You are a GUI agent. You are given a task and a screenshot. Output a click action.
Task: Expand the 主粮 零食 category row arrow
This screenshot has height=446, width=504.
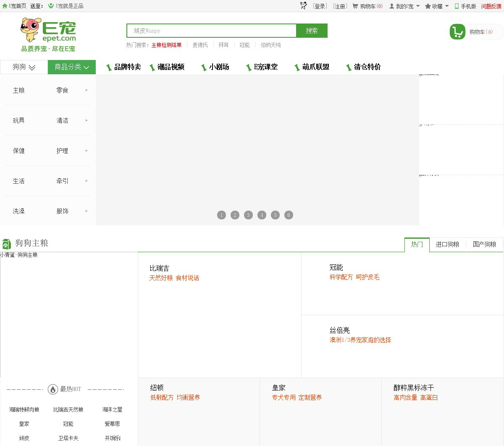pyautogui.click(x=87, y=90)
